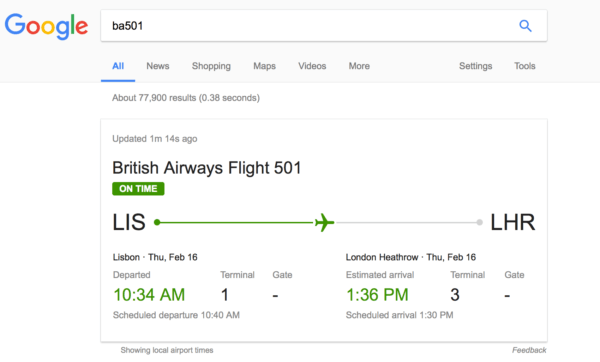Click the Lisbon origin dot on route

157,222
